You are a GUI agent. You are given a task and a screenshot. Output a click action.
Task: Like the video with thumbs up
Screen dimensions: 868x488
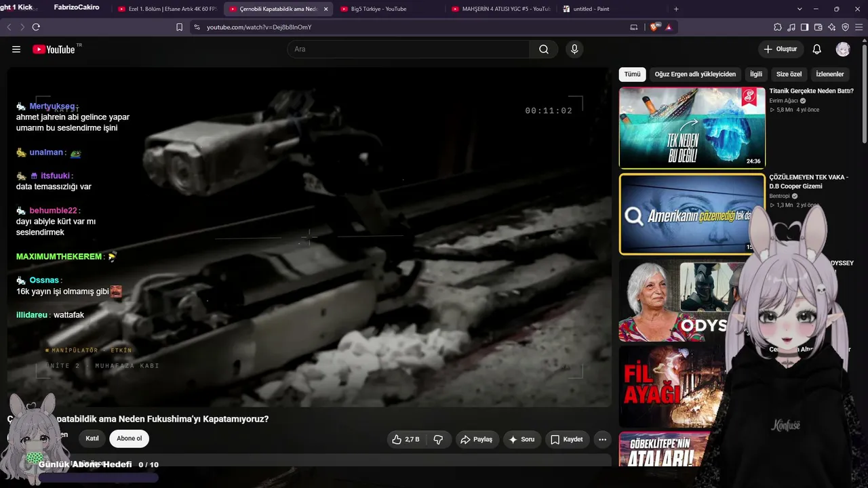(406, 439)
